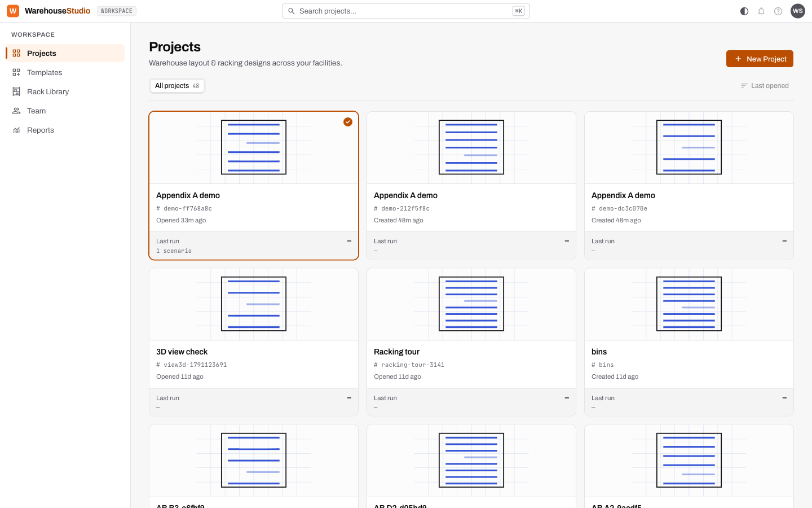This screenshot has width=812, height=508.
Task: Toggle the dark/light theme icon
Action: [x=744, y=11]
